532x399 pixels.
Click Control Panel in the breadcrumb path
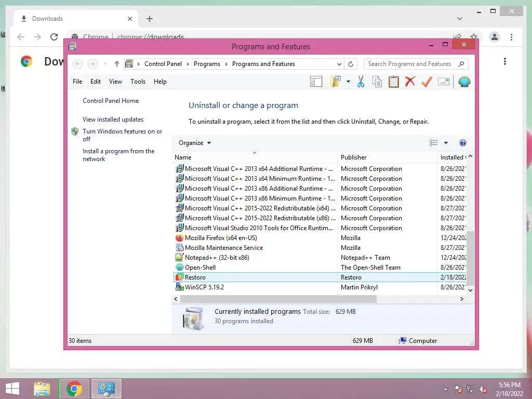163,64
